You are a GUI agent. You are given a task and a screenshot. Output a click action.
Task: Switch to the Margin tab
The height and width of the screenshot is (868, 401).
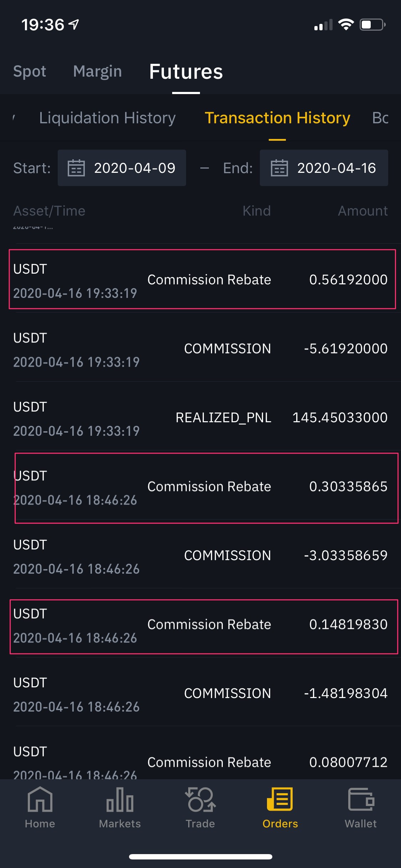pos(97,71)
